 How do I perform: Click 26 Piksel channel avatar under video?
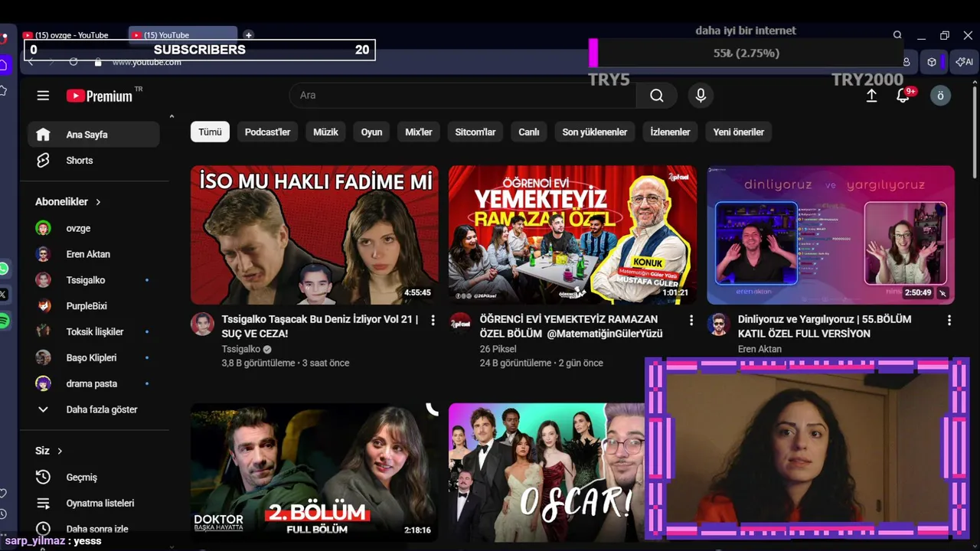(x=460, y=324)
